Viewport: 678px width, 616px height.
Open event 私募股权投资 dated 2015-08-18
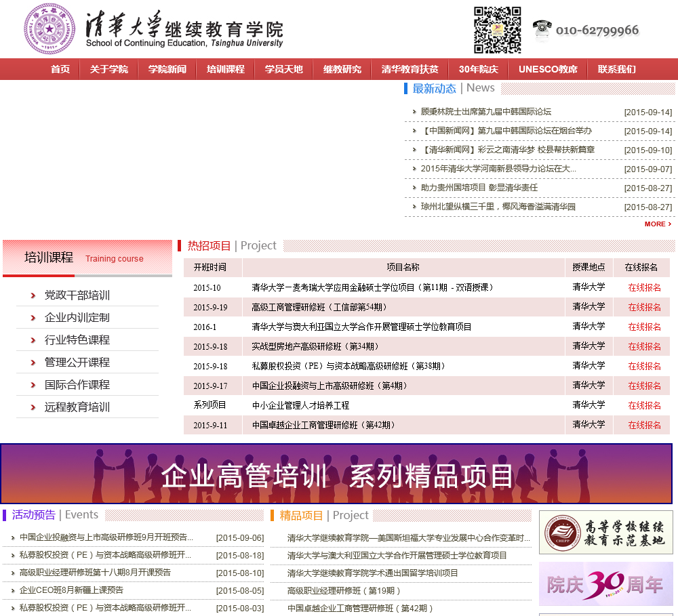[x=105, y=555]
